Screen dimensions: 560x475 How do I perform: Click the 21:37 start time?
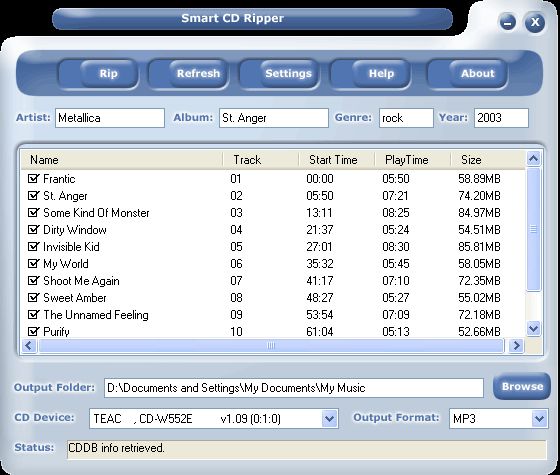click(320, 230)
